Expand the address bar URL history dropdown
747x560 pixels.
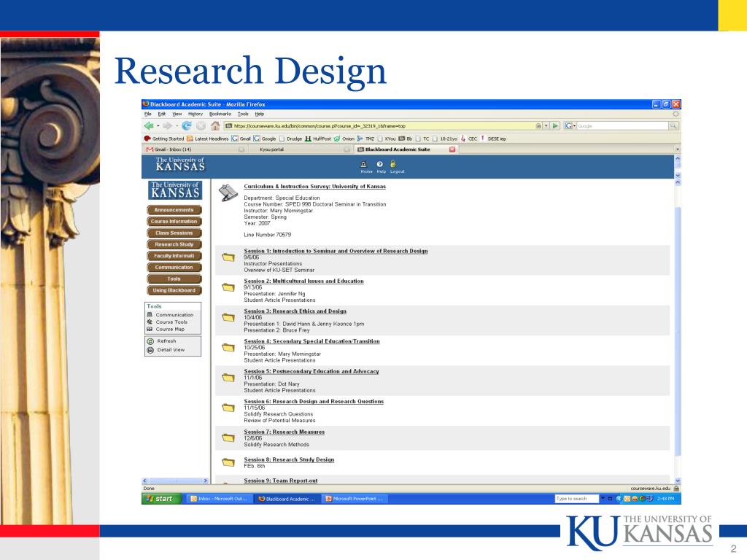(x=546, y=125)
